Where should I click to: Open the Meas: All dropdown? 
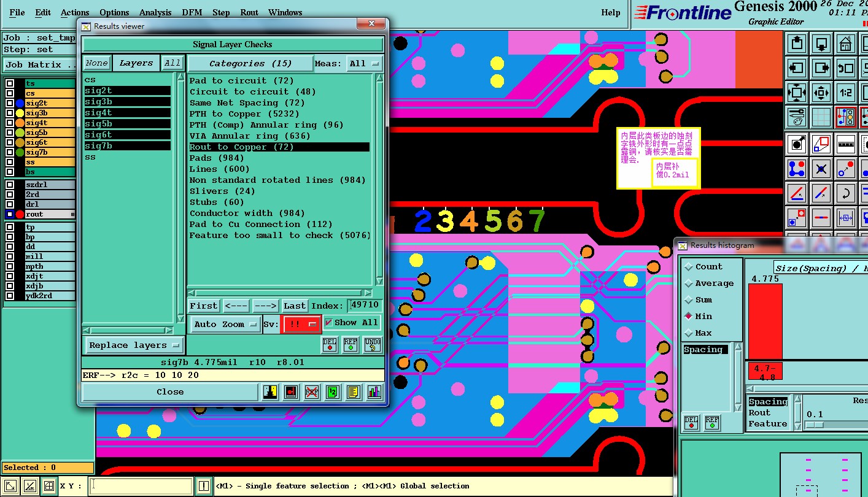point(364,63)
